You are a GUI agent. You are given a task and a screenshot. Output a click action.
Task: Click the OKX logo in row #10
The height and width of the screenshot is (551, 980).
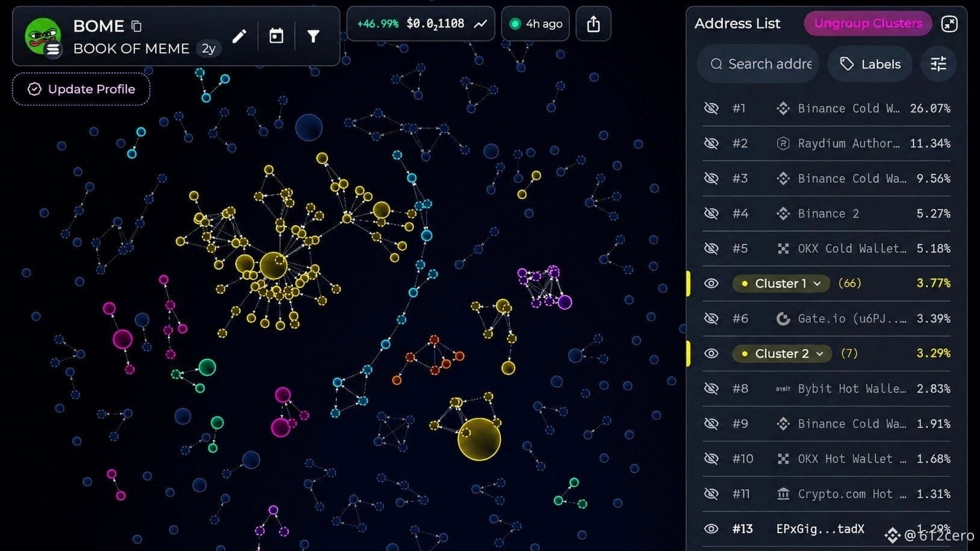coord(783,459)
